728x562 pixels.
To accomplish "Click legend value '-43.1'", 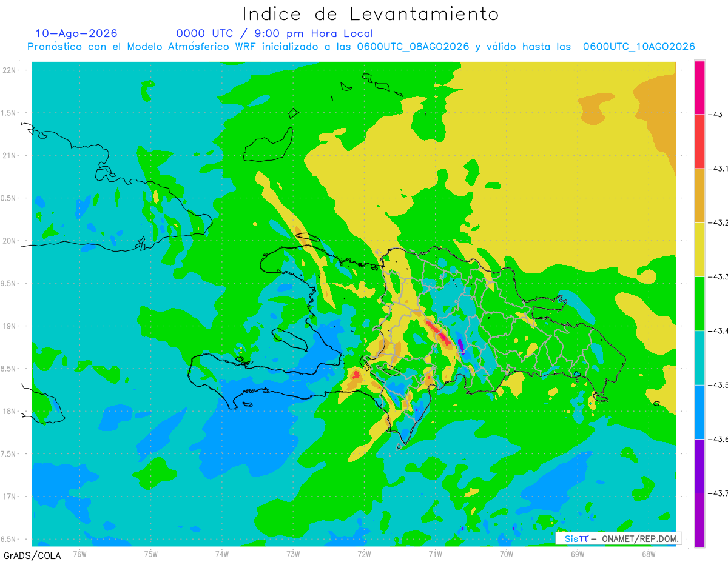I will [718, 169].
